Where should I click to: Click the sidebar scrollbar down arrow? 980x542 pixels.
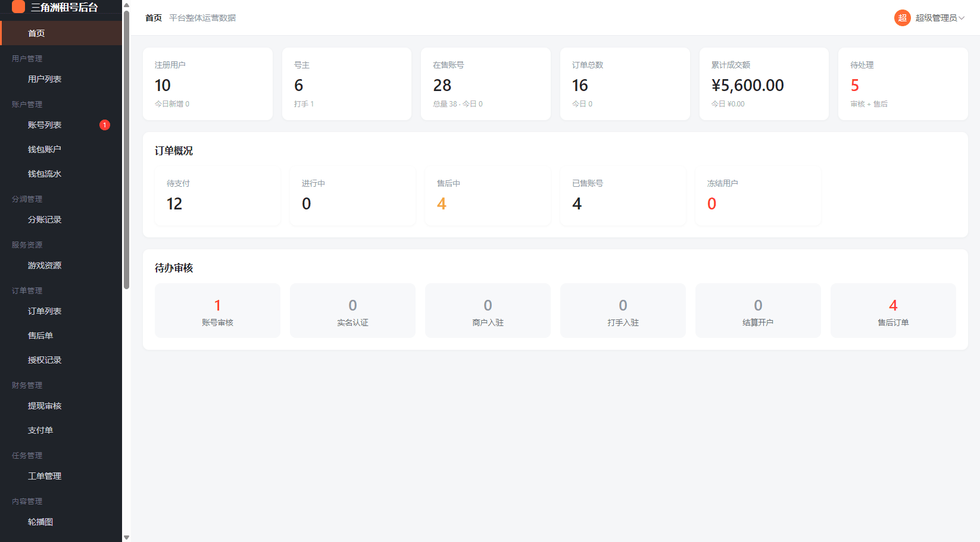(126, 537)
